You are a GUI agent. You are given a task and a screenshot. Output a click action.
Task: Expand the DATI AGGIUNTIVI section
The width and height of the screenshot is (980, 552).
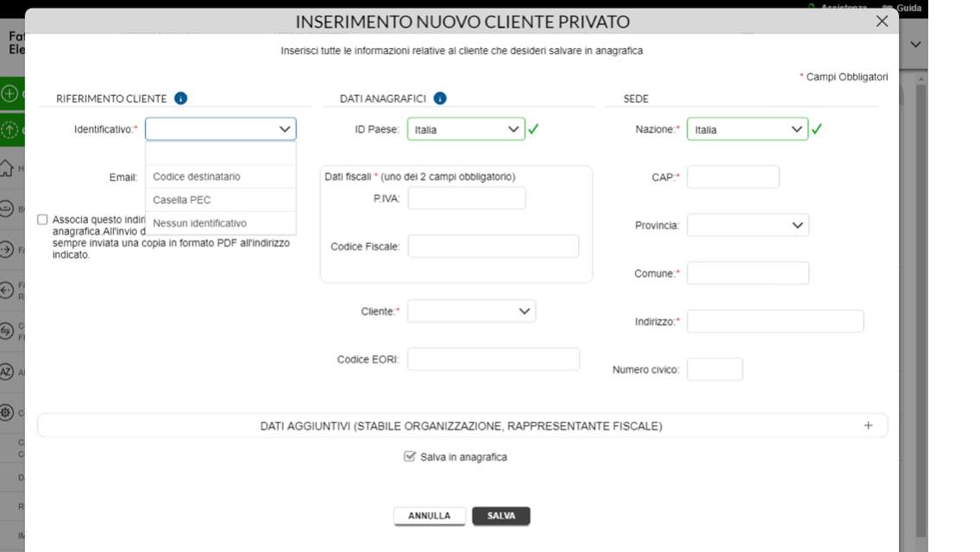pos(868,424)
